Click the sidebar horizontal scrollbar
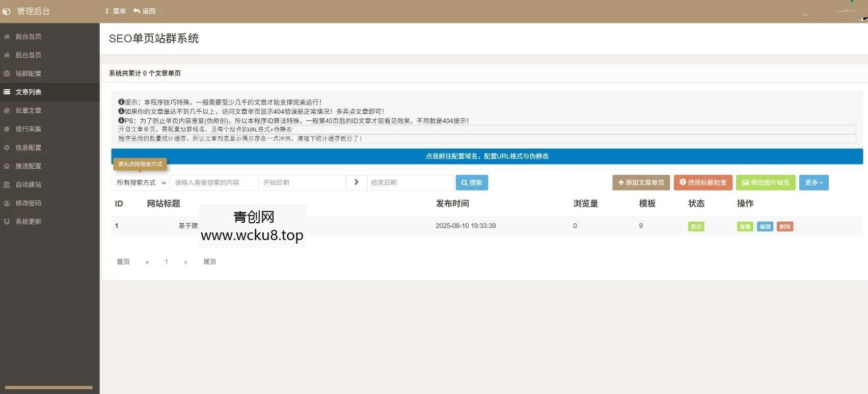Screen dimensions: 868x394 point(48,387)
